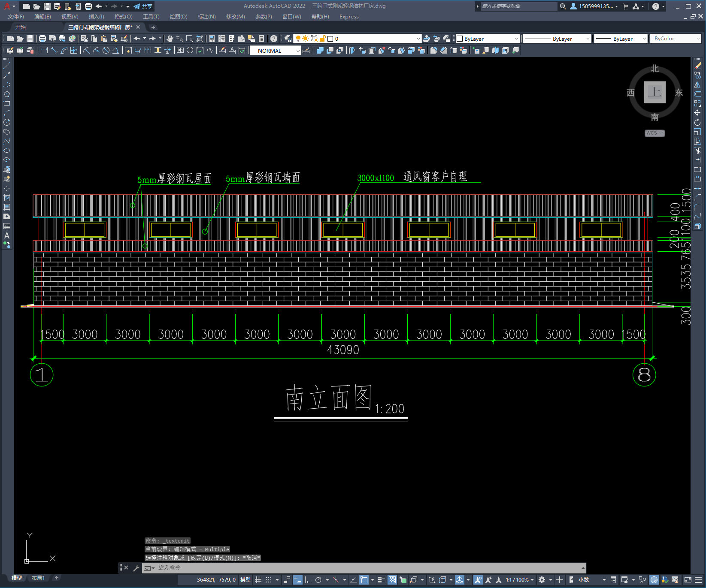The width and height of the screenshot is (706, 588).
Task: Toggle lineweight display in status bar
Action: tap(381, 580)
